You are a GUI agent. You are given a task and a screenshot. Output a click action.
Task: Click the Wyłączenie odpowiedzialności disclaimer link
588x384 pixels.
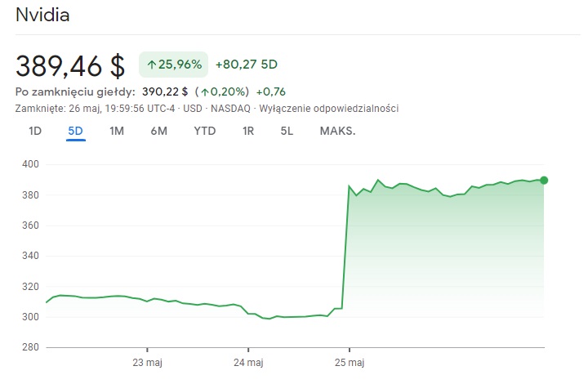(328, 108)
